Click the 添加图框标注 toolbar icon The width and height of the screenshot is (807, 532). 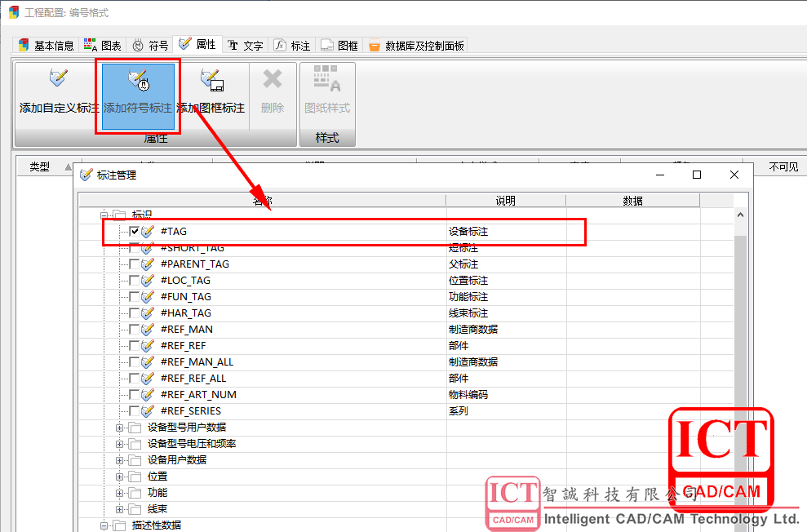tap(211, 80)
